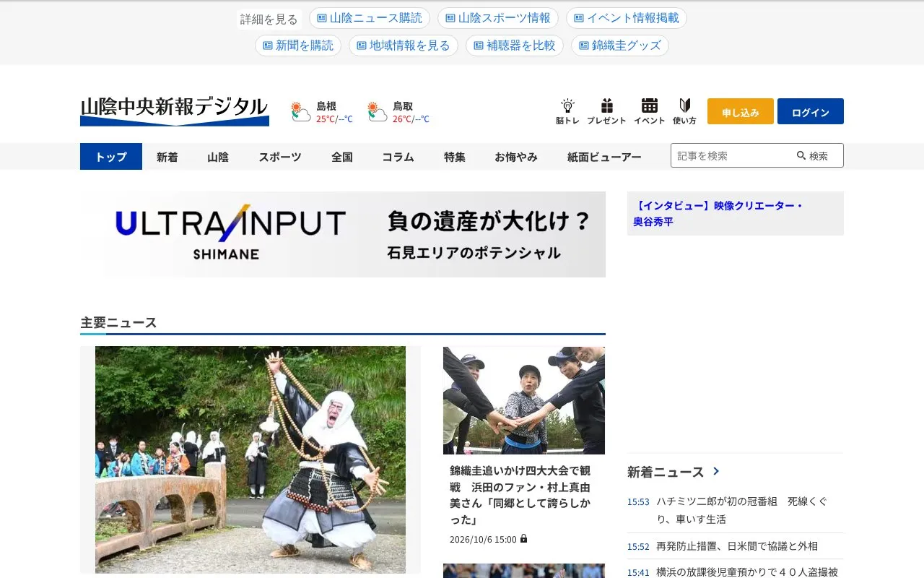Screen dimensions: 924x578
Task: Select the コラム navigation tab
Action: [x=398, y=156]
